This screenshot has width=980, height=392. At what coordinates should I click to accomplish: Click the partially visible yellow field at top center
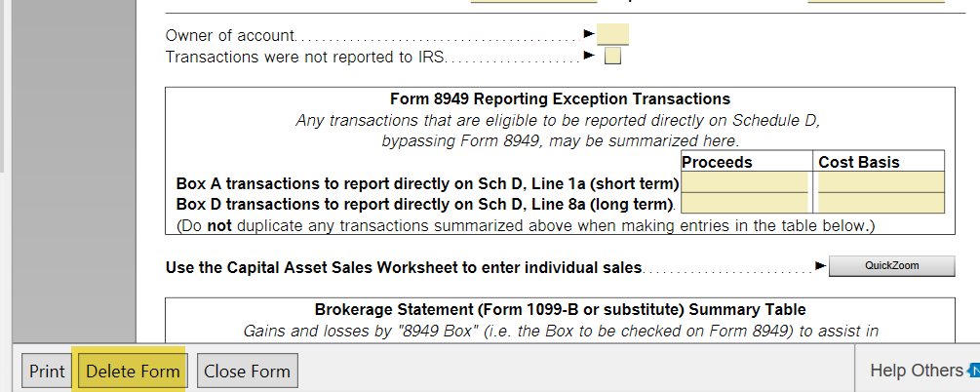[x=533, y=1]
